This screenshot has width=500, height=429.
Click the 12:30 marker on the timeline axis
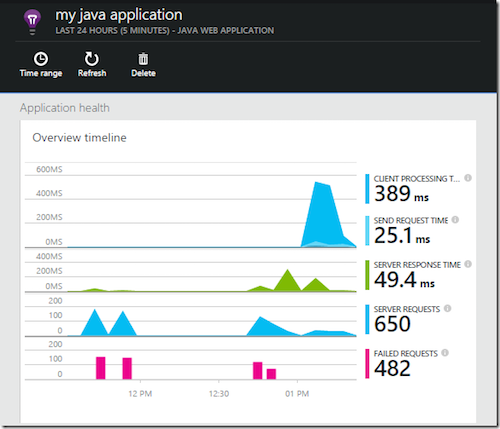point(219,394)
